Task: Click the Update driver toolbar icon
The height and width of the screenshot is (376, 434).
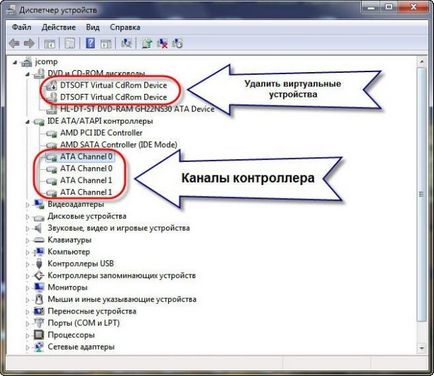Action: 147,43
